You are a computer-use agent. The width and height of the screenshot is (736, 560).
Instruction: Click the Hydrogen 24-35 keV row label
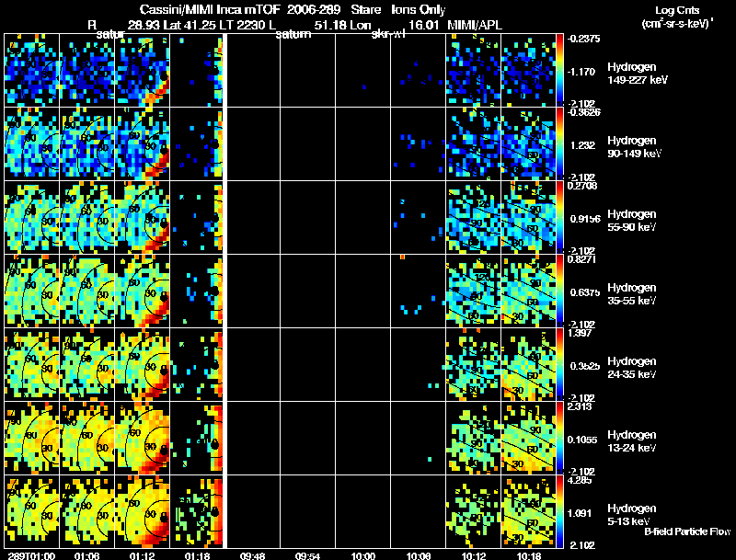(632, 368)
